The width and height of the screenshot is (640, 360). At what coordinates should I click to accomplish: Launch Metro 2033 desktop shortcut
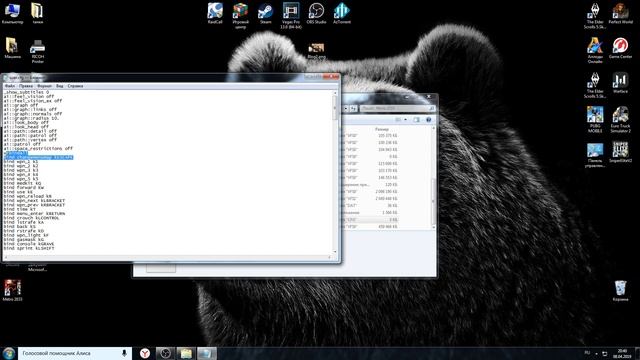(12, 290)
